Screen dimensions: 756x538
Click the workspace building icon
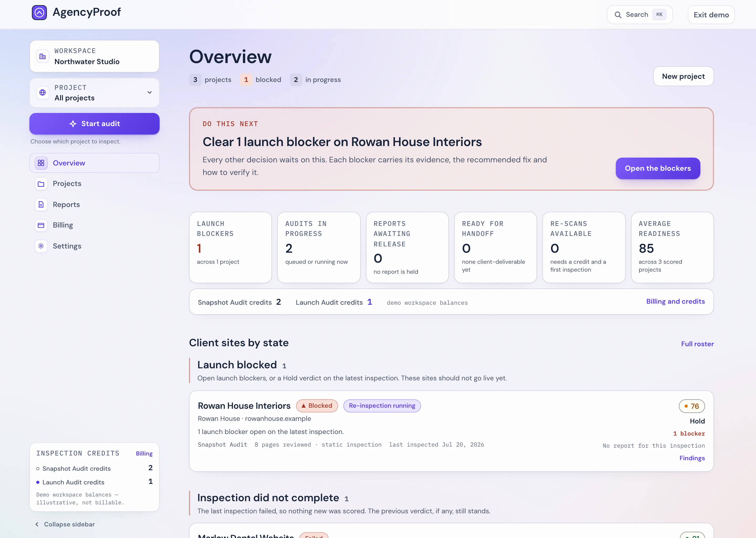(x=43, y=57)
